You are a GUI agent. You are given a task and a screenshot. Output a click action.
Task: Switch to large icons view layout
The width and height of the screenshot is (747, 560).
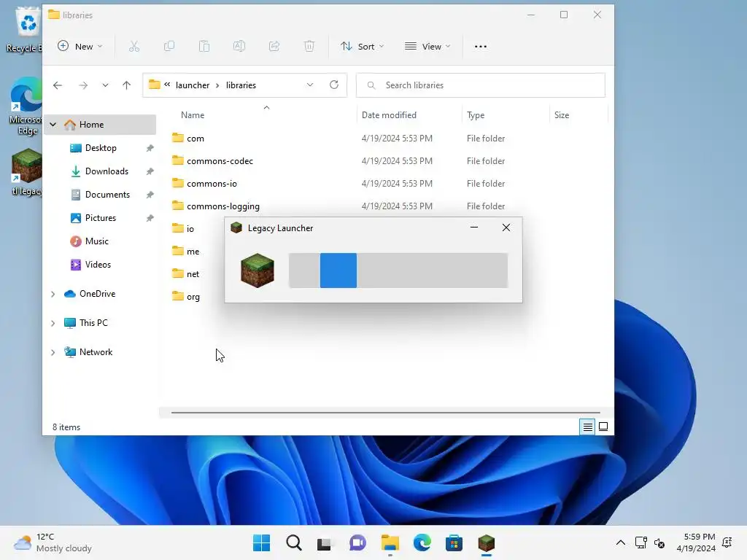pos(603,427)
